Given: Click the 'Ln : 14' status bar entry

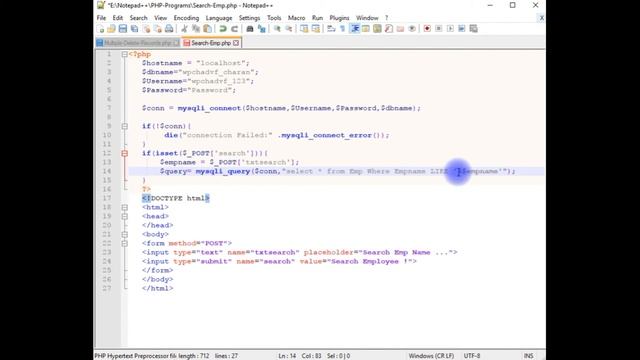Looking at the screenshot, I should tap(287, 356).
